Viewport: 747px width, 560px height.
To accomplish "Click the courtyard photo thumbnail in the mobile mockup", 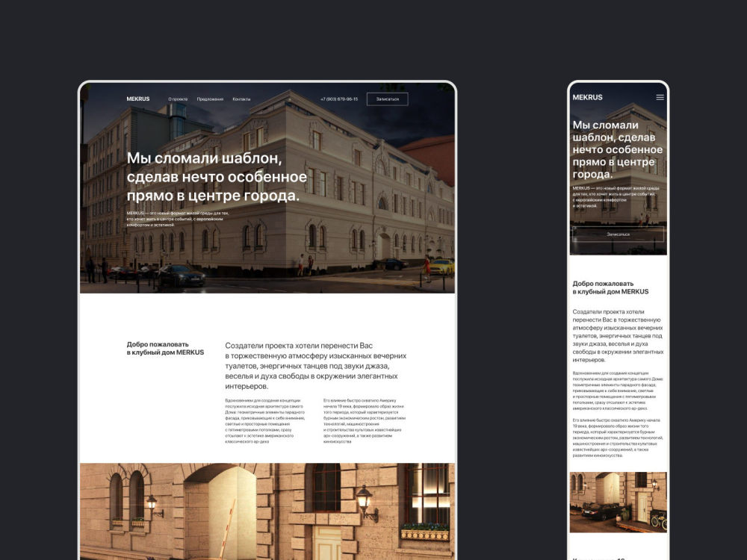I will pyautogui.click(x=618, y=502).
